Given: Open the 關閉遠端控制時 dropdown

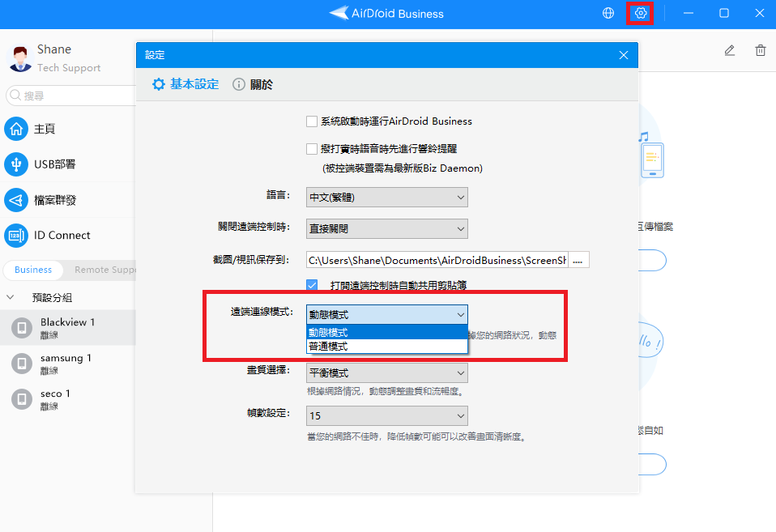Looking at the screenshot, I should [x=387, y=228].
